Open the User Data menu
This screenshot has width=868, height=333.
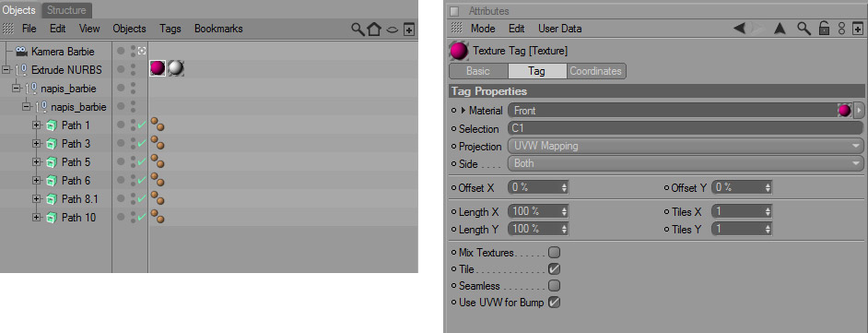(559, 29)
